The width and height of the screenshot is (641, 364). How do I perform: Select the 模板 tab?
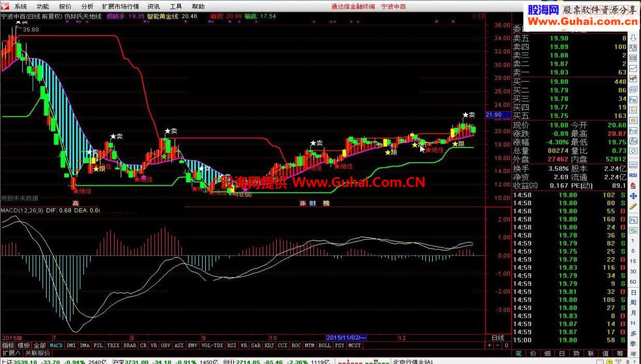pyautogui.click(x=24, y=345)
